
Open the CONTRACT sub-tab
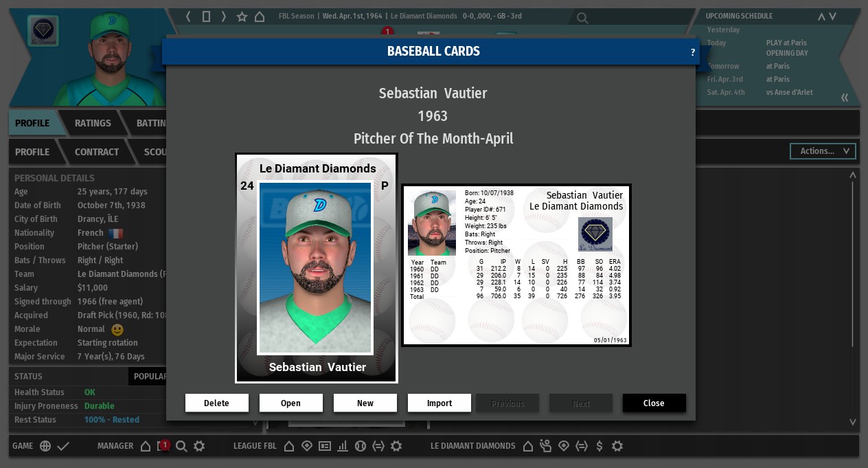pyautogui.click(x=97, y=152)
